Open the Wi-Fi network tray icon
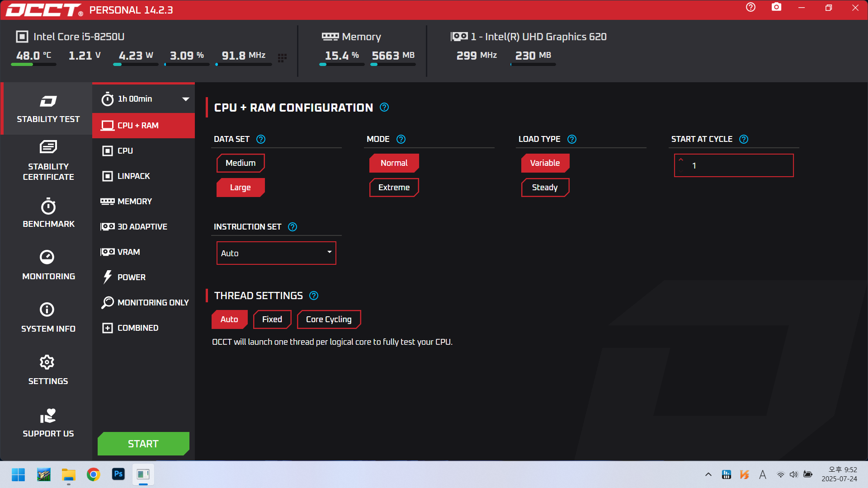This screenshot has height=488, width=868. click(x=781, y=474)
